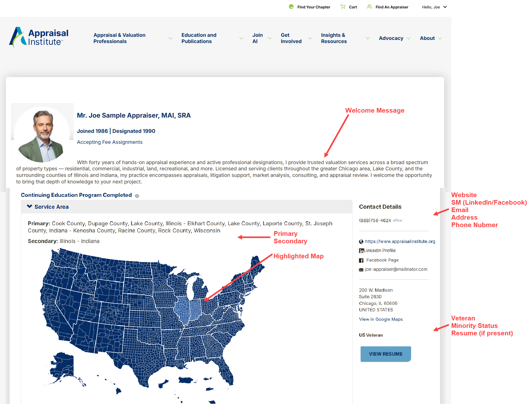Click the info icon beside Continuing Education
The width and height of the screenshot is (532, 404).
coord(137,196)
